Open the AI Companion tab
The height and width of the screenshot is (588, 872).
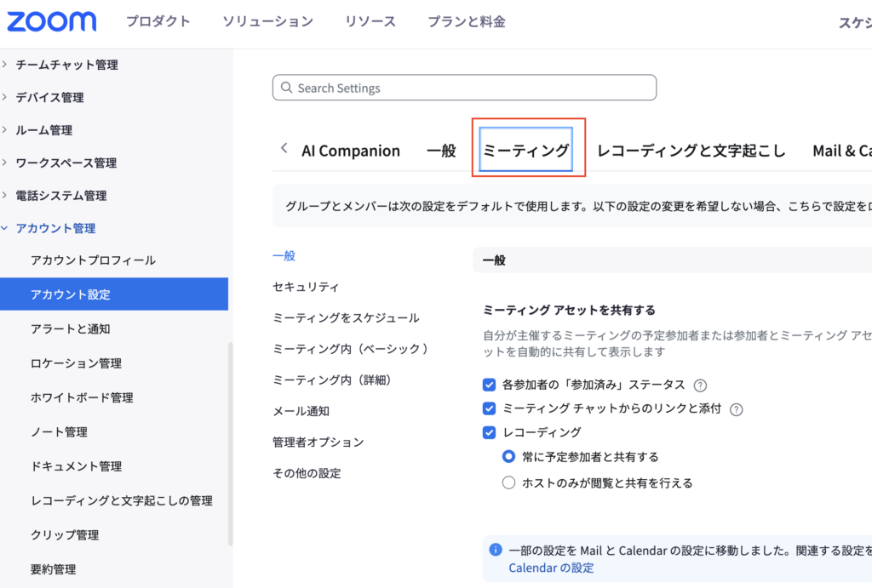coord(351,151)
